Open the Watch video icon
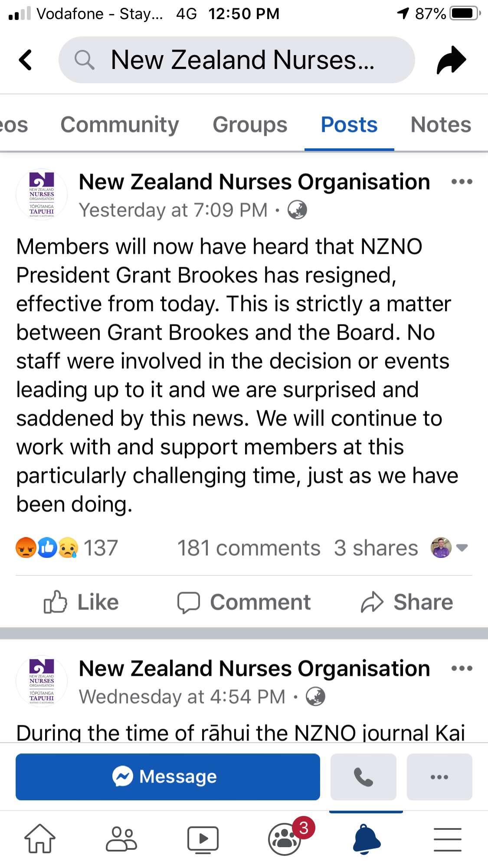The width and height of the screenshot is (488, 868). coord(203,838)
